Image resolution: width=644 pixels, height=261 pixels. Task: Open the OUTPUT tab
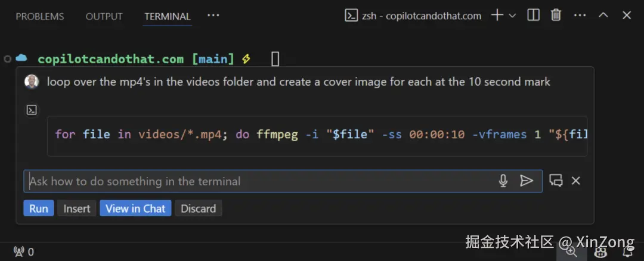[104, 17]
